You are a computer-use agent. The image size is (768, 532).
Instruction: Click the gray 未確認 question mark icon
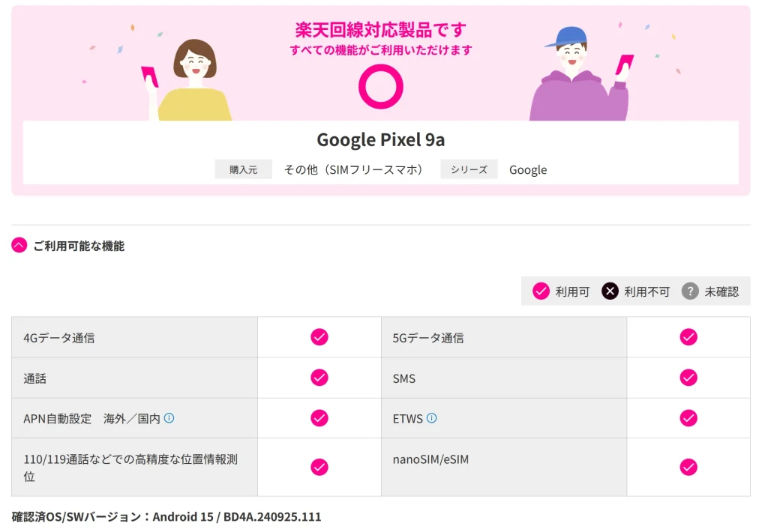[x=690, y=291]
